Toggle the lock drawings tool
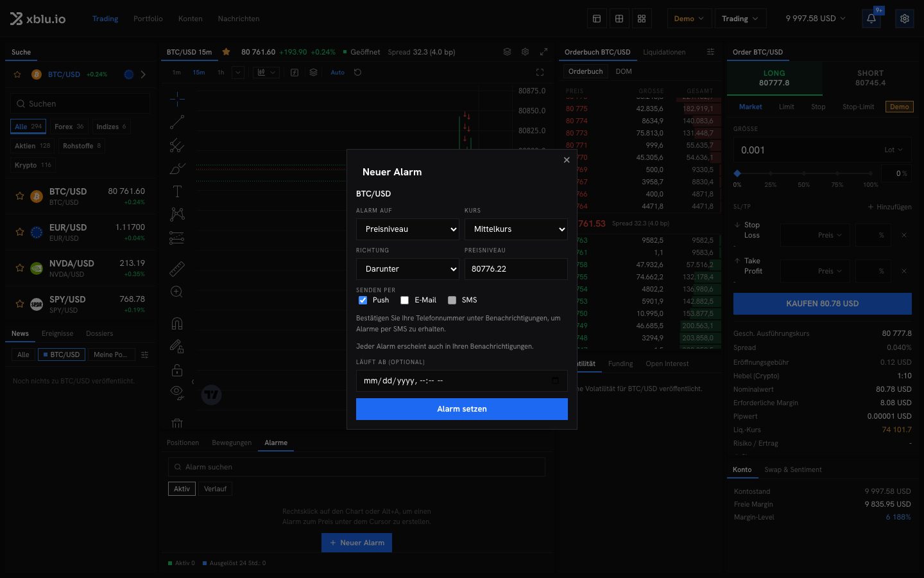This screenshot has width=924, height=578. pyautogui.click(x=177, y=370)
